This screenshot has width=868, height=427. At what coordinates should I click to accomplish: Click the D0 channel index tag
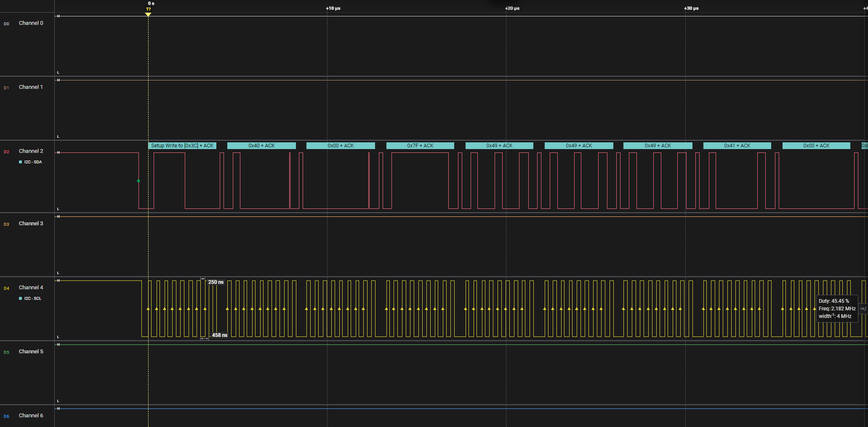coord(6,24)
